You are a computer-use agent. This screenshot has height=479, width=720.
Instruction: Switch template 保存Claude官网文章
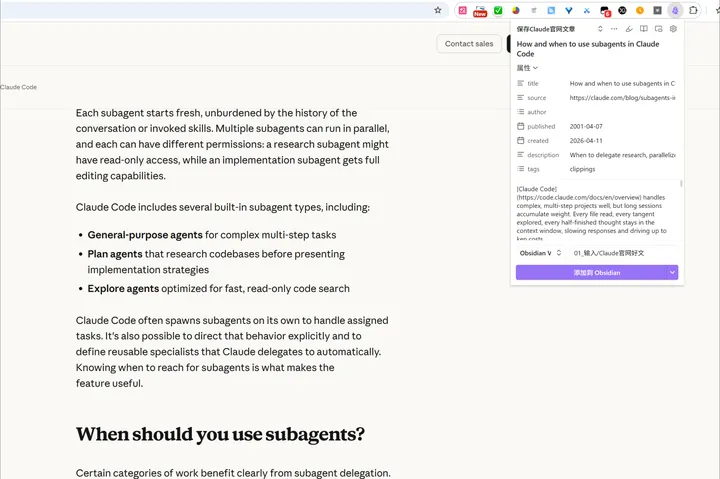pos(559,29)
